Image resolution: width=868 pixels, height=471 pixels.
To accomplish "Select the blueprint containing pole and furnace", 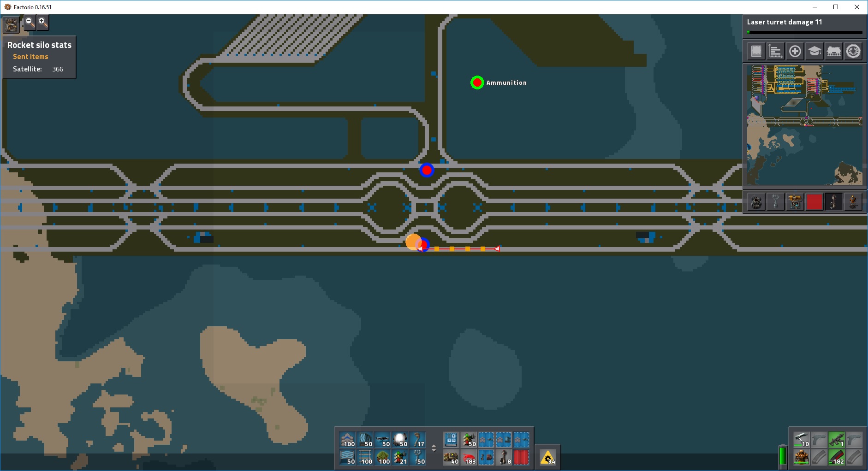I will pyautogui.click(x=486, y=457).
